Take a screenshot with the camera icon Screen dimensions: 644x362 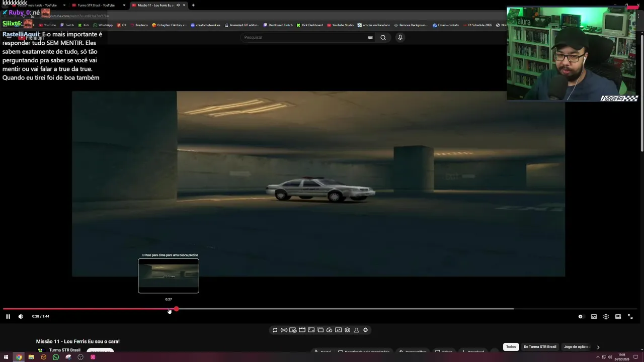[x=347, y=330]
